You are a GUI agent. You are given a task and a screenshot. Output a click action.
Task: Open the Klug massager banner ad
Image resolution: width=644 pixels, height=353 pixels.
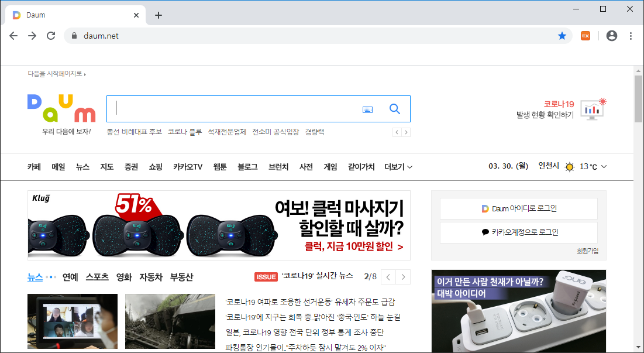click(219, 225)
